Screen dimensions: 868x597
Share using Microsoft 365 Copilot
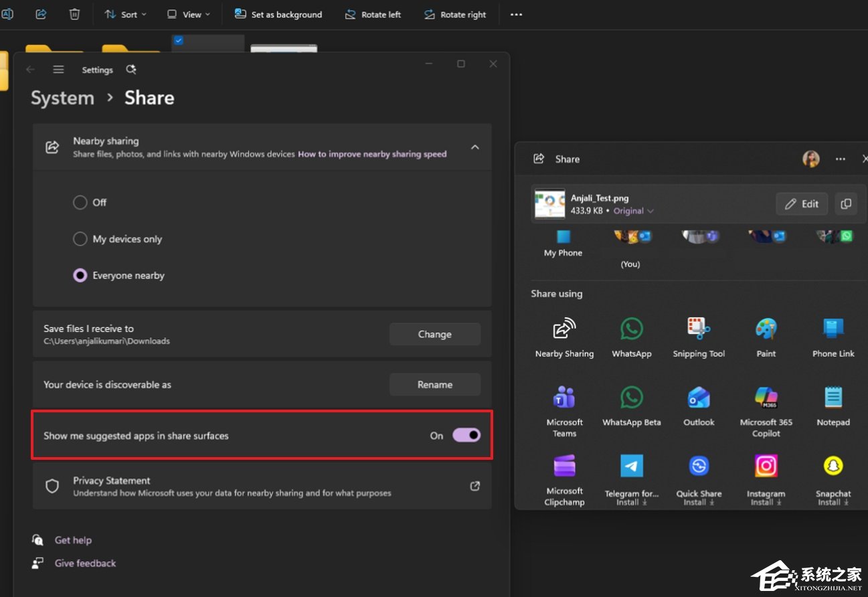pos(766,412)
